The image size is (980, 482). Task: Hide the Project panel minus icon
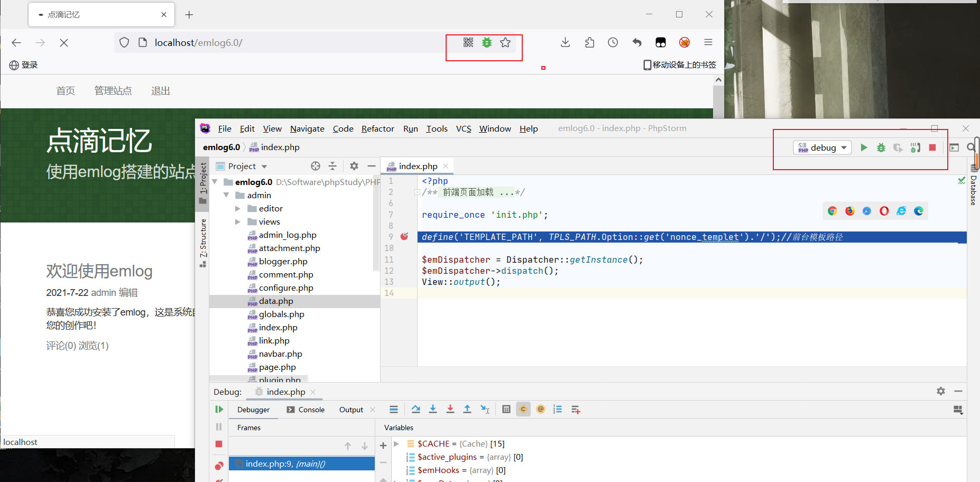[372, 166]
